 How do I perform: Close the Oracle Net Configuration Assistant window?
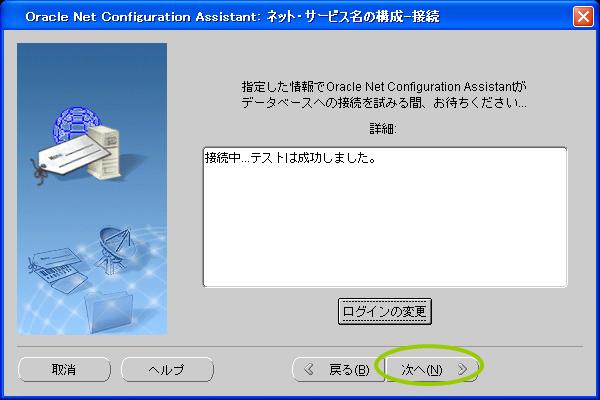[x=583, y=16]
